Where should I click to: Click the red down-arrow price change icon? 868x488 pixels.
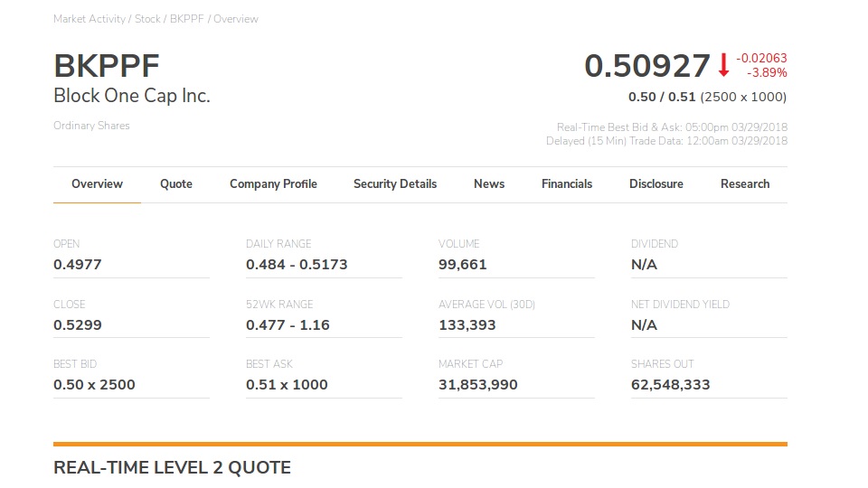coord(723,66)
